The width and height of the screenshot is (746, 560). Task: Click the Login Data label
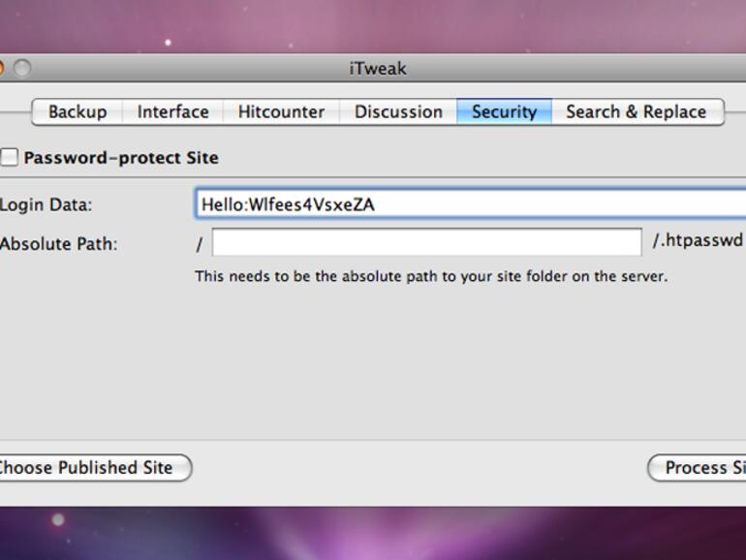point(46,205)
